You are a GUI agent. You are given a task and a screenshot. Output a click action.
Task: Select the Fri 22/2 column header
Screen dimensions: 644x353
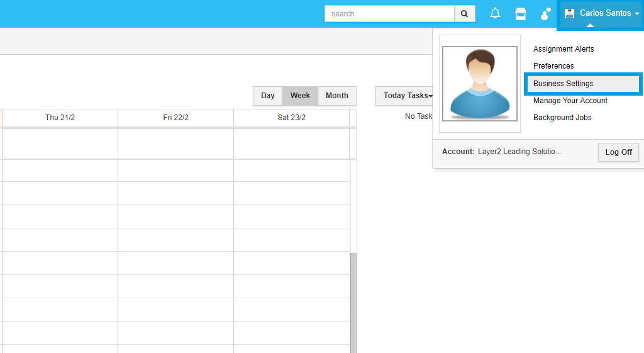pos(175,118)
